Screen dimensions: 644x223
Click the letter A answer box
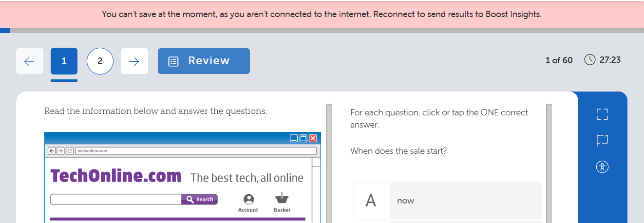pyautogui.click(x=371, y=201)
